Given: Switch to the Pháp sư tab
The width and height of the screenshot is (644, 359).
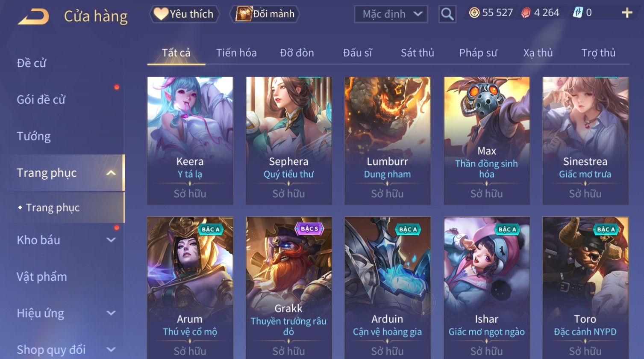Looking at the screenshot, I should pos(478,53).
